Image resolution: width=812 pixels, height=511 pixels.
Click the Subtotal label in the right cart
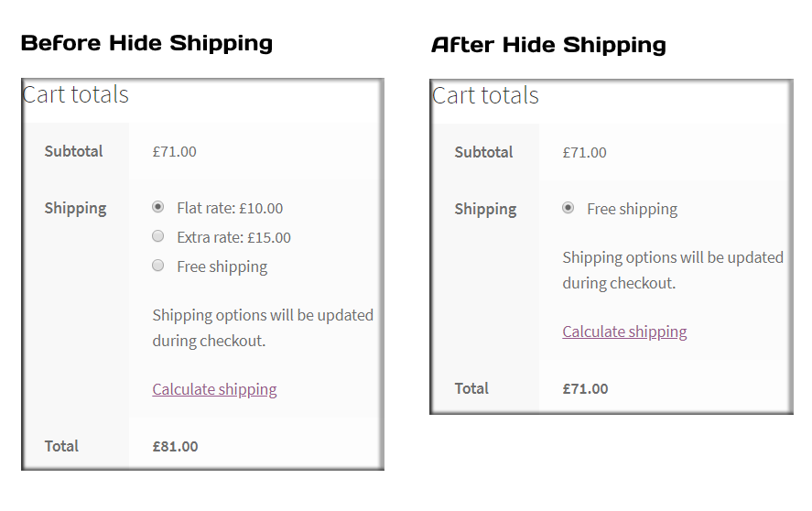pos(483,152)
